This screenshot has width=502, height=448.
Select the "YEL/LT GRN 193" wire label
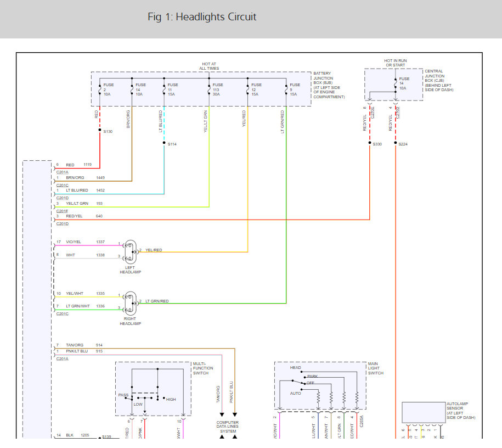click(84, 204)
